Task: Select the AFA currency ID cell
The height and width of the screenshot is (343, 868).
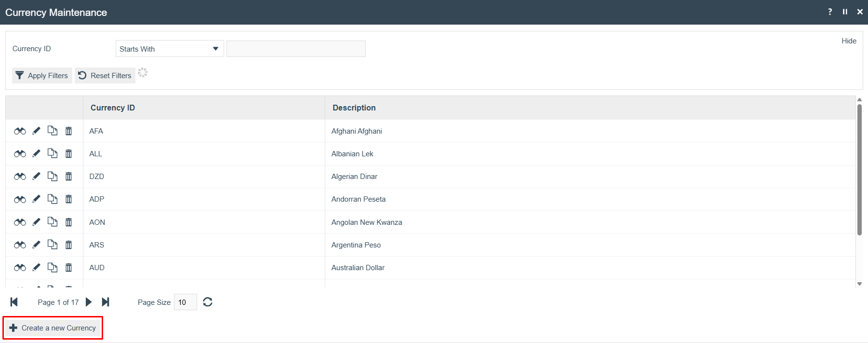Action: pos(204,131)
